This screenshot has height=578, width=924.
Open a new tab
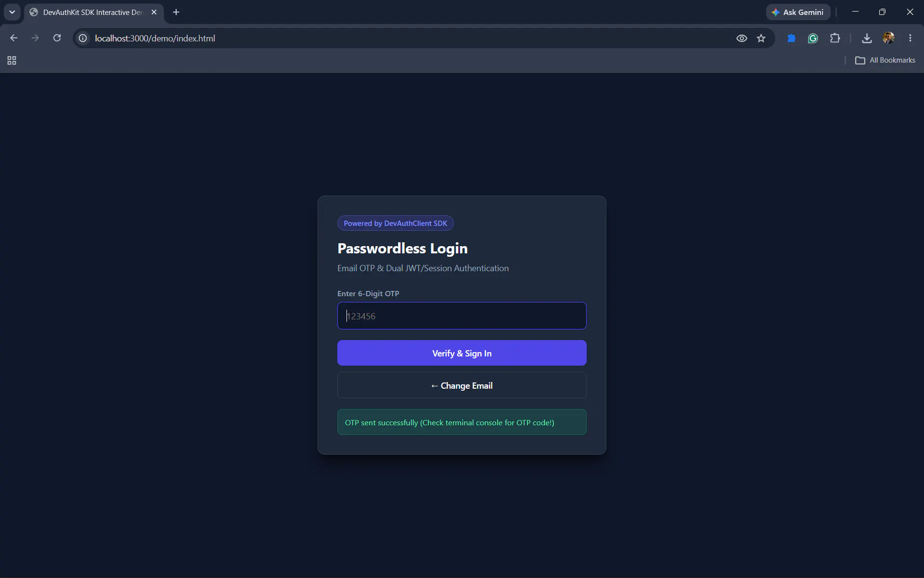click(176, 12)
